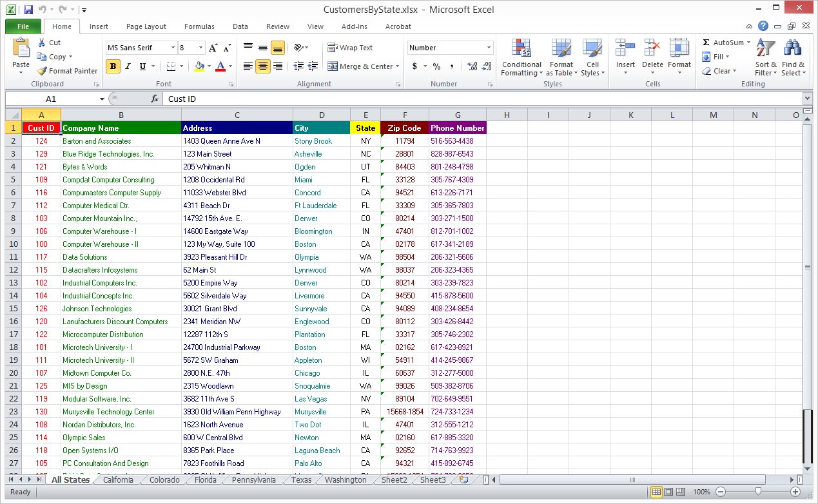The image size is (818, 504).
Task: Click the Find & Select binoculars icon
Action: (x=792, y=49)
